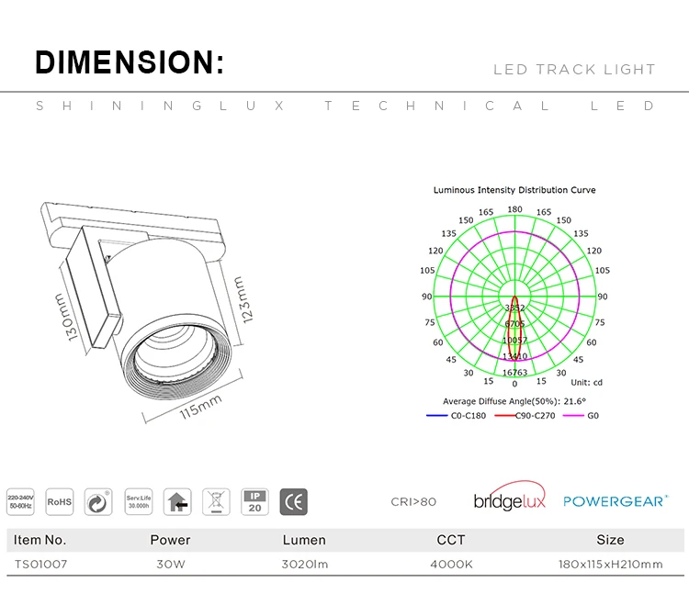Click the red C90-C270 legend line

(505, 415)
